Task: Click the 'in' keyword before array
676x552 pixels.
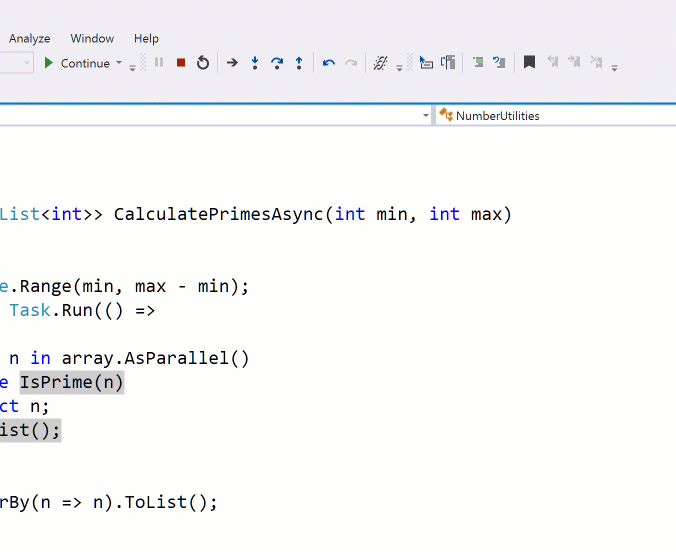Action: 41,358
